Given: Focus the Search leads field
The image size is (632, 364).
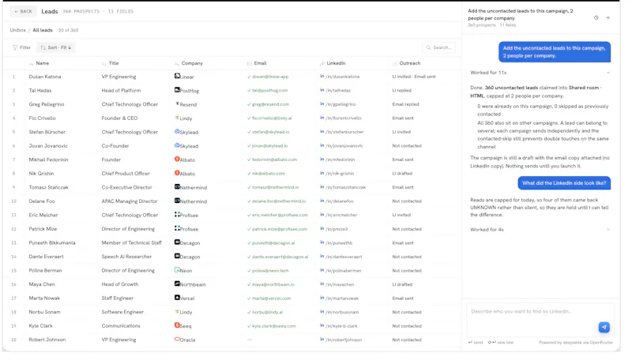Looking at the screenshot, I should tap(439, 47).
